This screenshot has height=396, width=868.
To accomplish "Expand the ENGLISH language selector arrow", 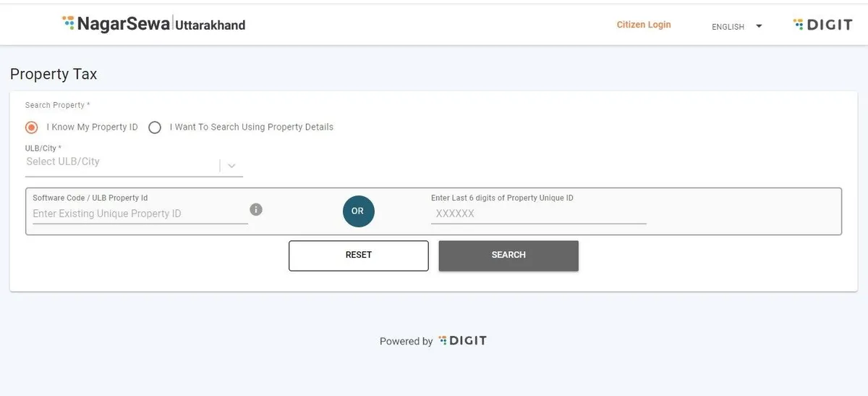I will [x=759, y=27].
